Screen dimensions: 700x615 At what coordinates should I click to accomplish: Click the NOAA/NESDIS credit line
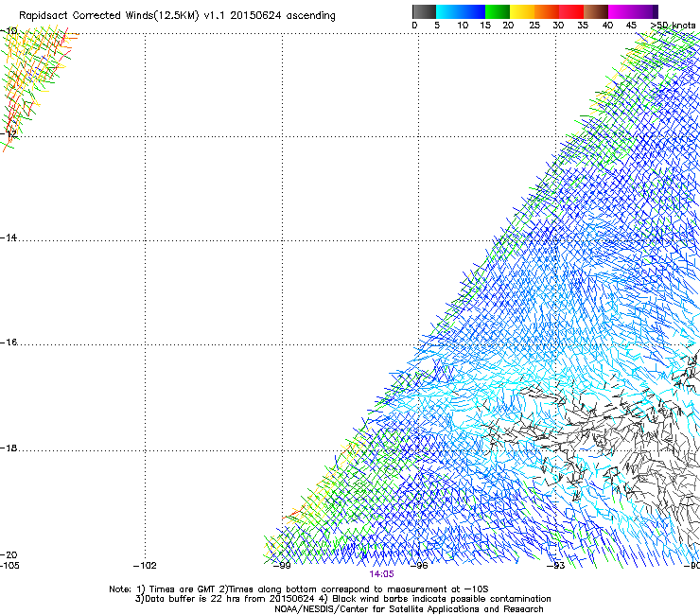[409, 609]
